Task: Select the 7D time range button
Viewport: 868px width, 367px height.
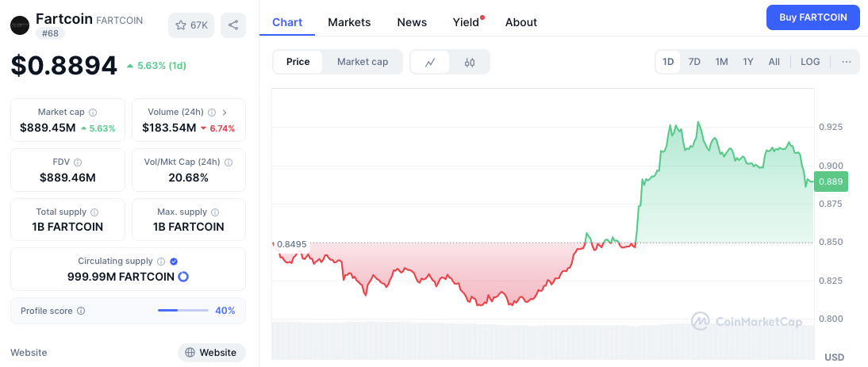Action: pyautogui.click(x=694, y=62)
